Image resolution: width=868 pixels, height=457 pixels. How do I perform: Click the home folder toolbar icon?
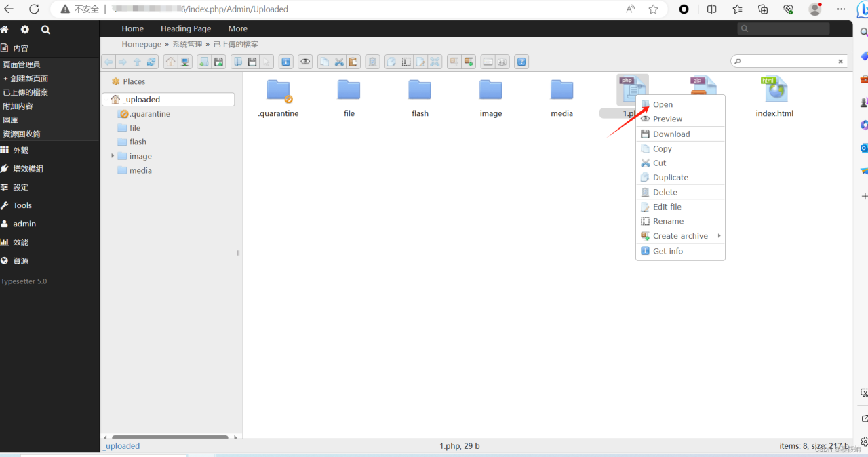(170, 62)
